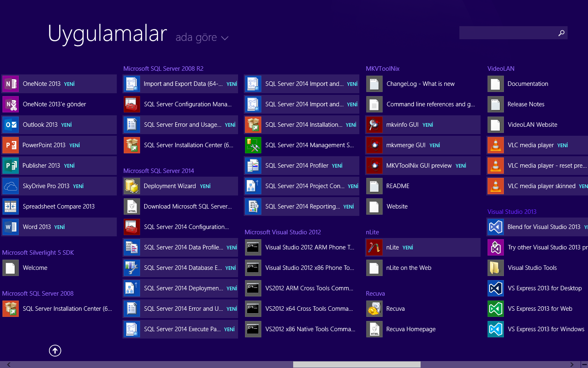Viewport: 588px width, 368px height.
Task: Open Try other Visual Studio 2013 products
Action: pyautogui.click(x=537, y=247)
